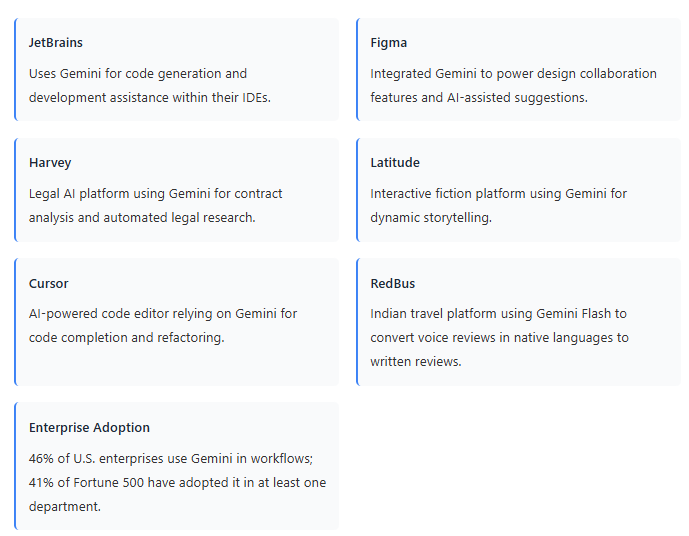Click 'Legal AI platform using Gemini' line
Screen dimensions: 689x536
(x=156, y=194)
